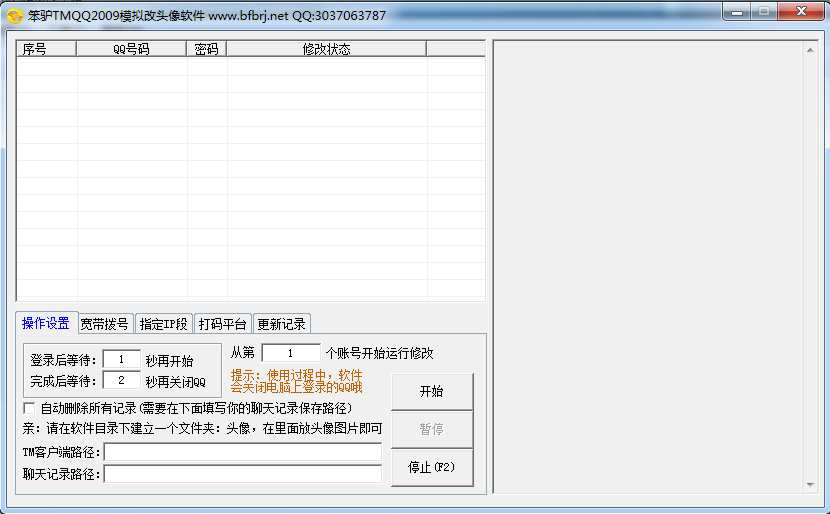Click the 密码 column header
This screenshot has width=830, height=514.
click(206, 49)
